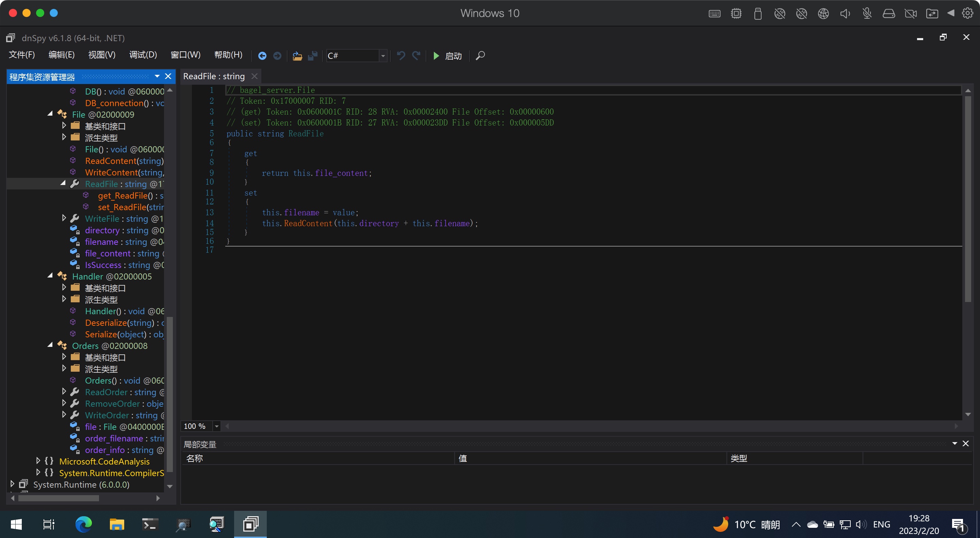Image resolution: width=980 pixels, height=538 pixels.
Task: Open the C# language dropdown
Action: (383, 56)
